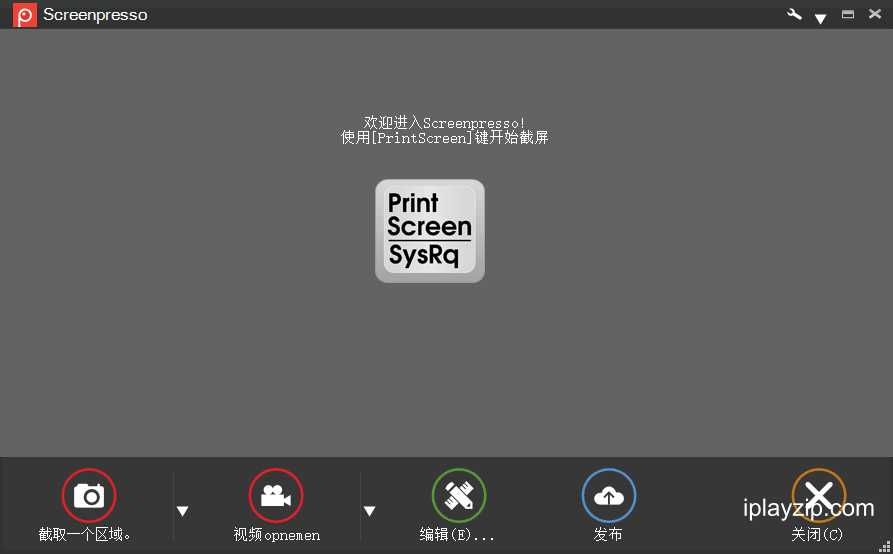Click the cloud upload publish icon
Screen dimensions: 893x554
point(609,495)
